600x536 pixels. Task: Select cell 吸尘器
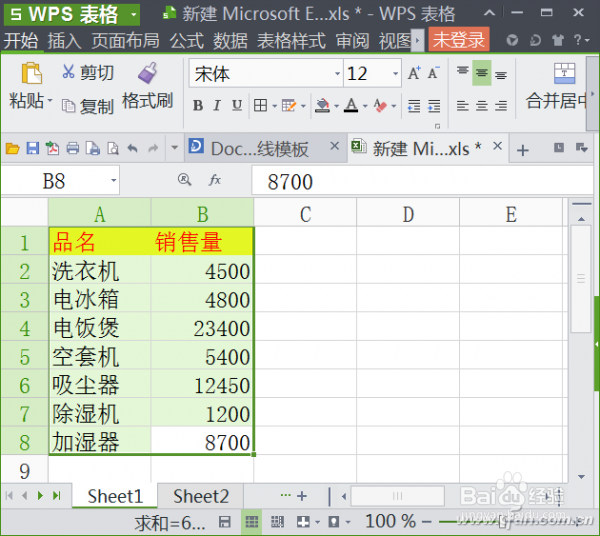pyautogui.click(x=100, y=385)
